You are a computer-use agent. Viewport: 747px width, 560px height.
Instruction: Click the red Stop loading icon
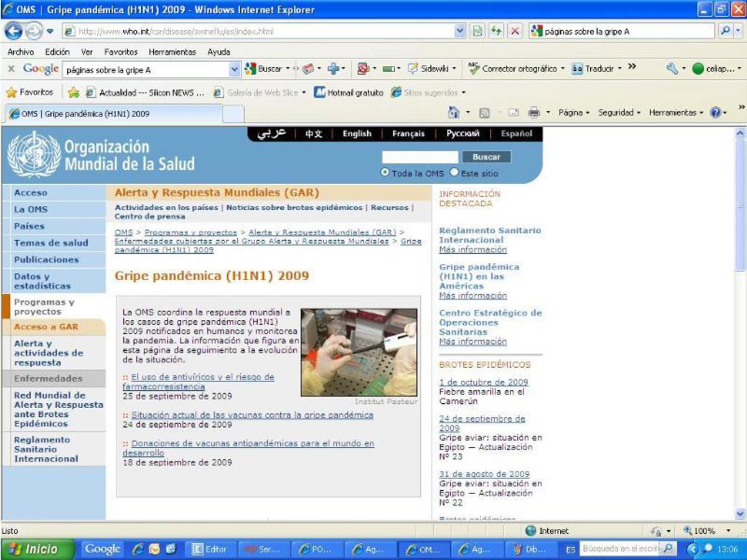515,31
